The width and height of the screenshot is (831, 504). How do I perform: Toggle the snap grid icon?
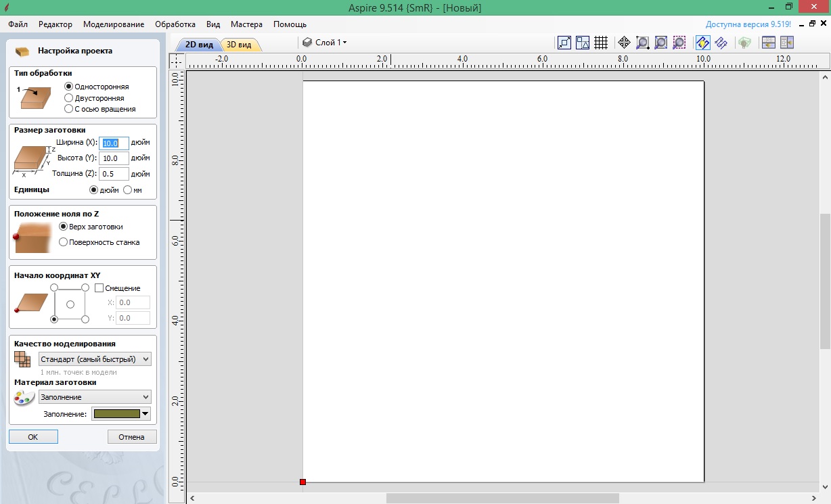click(x=601, y=43)
